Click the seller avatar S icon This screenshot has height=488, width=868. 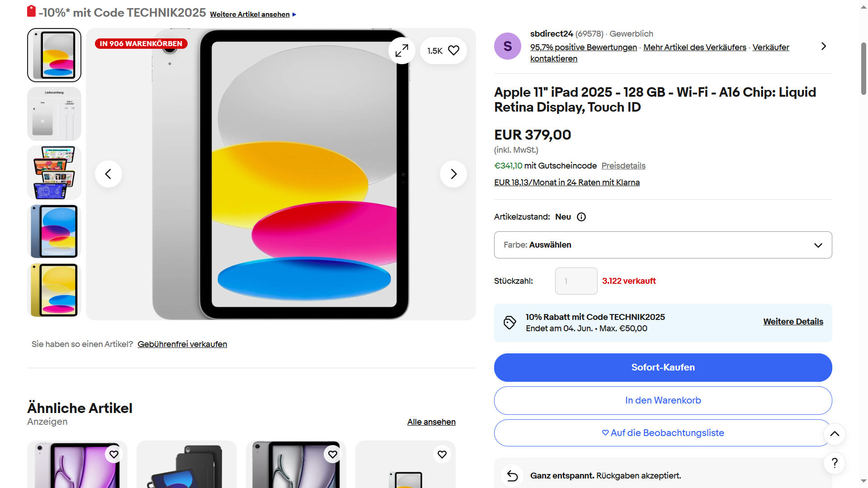click(507, 46)
